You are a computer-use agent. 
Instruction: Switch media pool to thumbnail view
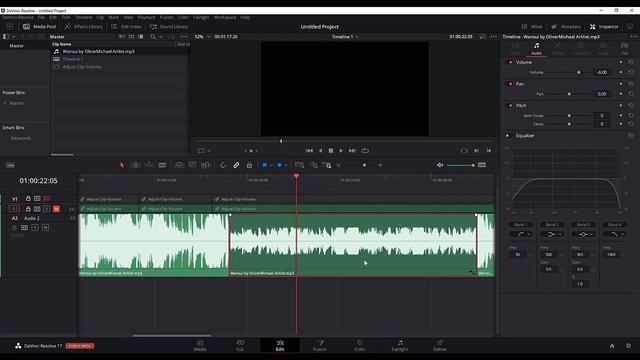(x=131, y=37)
